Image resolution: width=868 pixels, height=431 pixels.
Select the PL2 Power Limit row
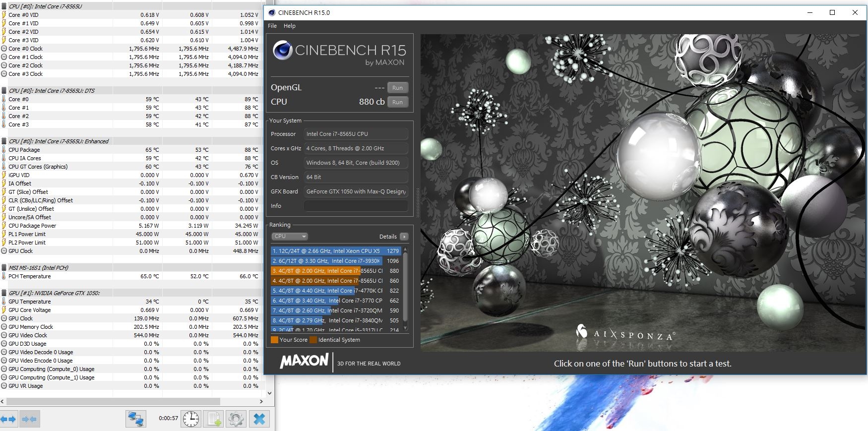coord(131,243)
